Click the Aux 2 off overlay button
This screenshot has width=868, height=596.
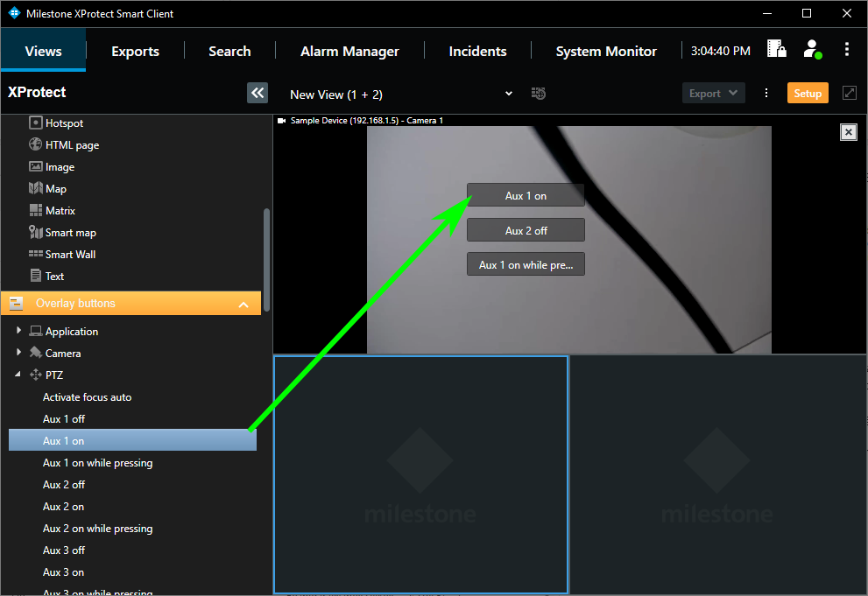click(526, 229)
